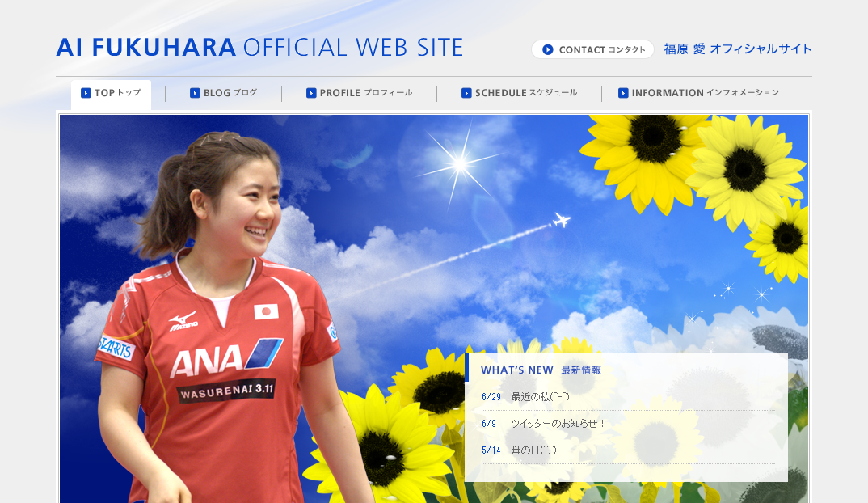Click the blue arrow icon beside TOP
The width and height of the screenshot is (868, 503).
(86, 93)
